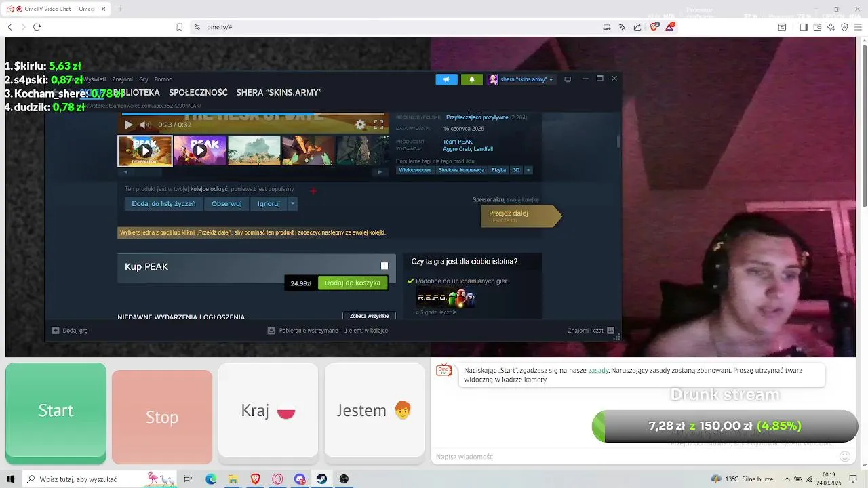Select the landscape screenshot thumbnail
Screen dimensions: 868x488
[254, 150]
